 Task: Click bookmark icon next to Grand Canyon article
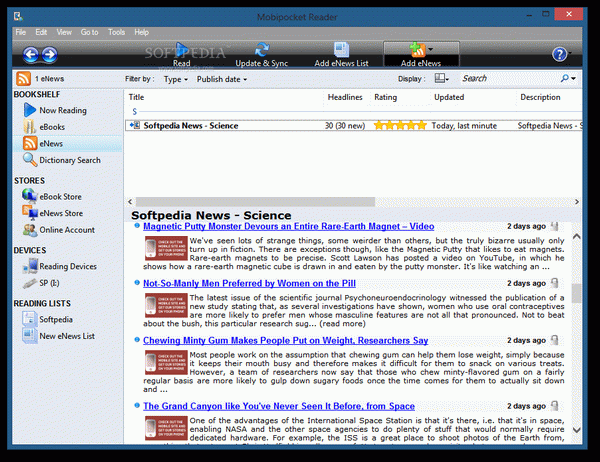tap(554, 406)
